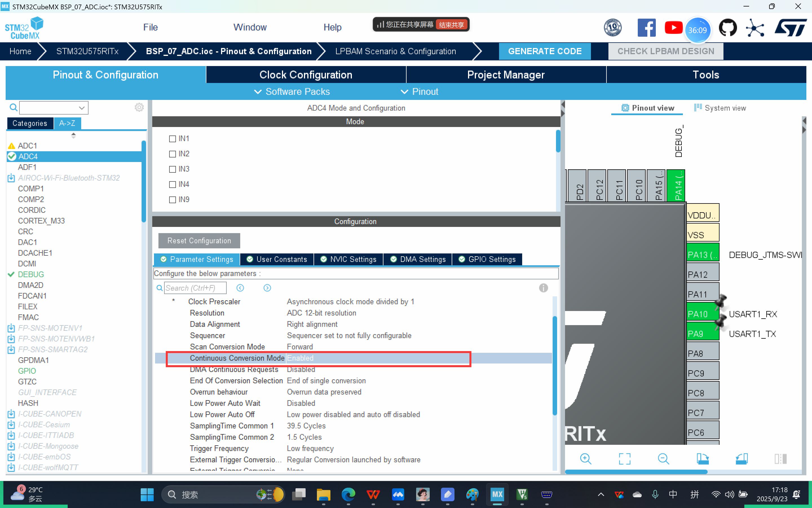
Task: Click the Reset Configuration button
Action: [199, 240]
